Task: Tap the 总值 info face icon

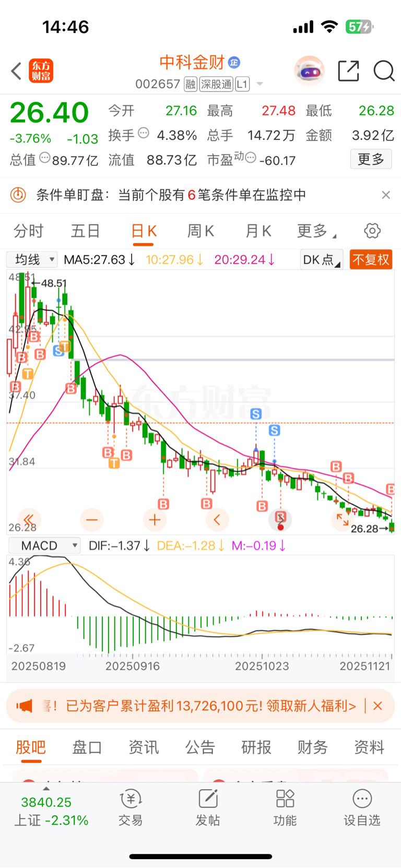Action: tap(45, 158)
